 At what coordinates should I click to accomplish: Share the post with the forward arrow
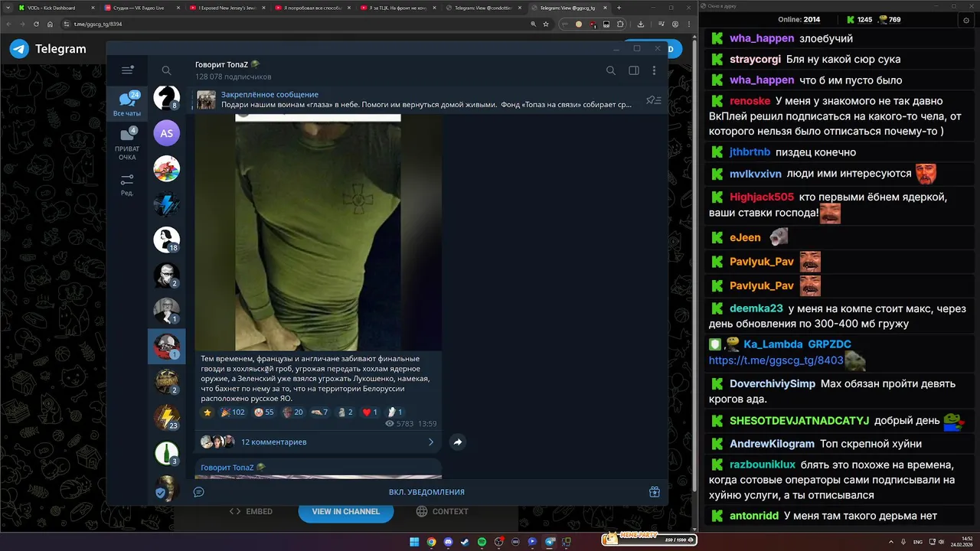tap(457, 442)
